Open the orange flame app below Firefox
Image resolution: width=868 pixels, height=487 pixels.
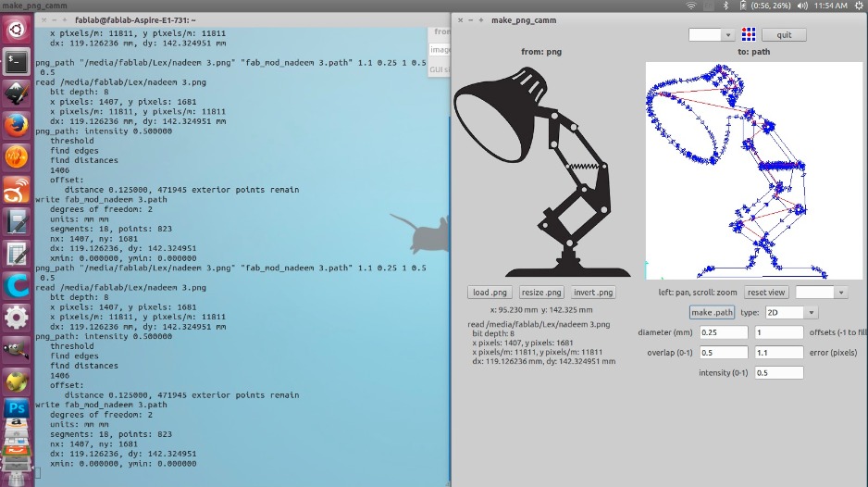click(16, 157)
